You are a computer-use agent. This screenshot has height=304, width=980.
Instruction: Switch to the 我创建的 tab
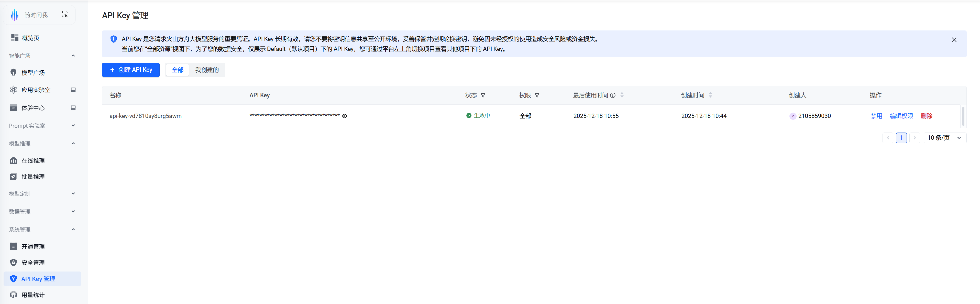tap(207, 70)
